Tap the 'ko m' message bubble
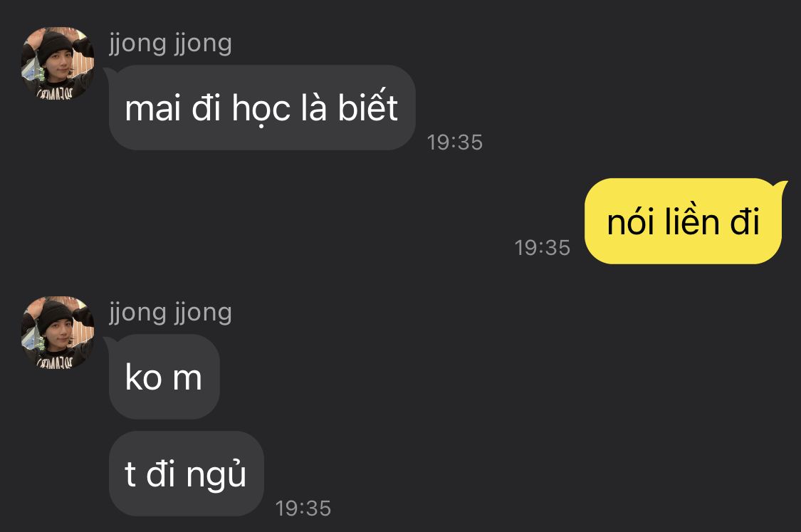801x532 pixels. [164, 377]
